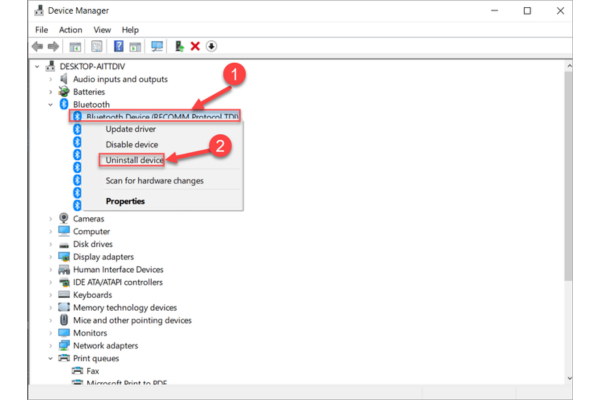
Task: Collapse the Print queues category
Action: [51, 358]
